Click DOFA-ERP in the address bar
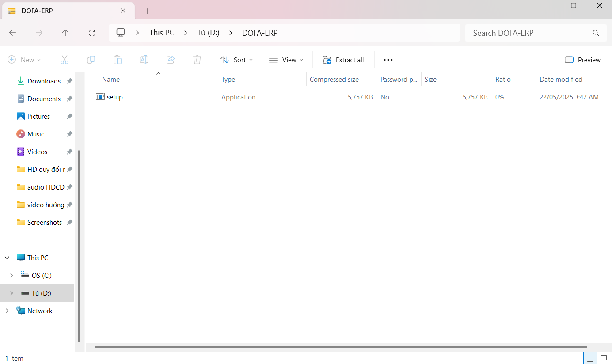Viewport: 612px width, 364px height. tap(260, 33)
